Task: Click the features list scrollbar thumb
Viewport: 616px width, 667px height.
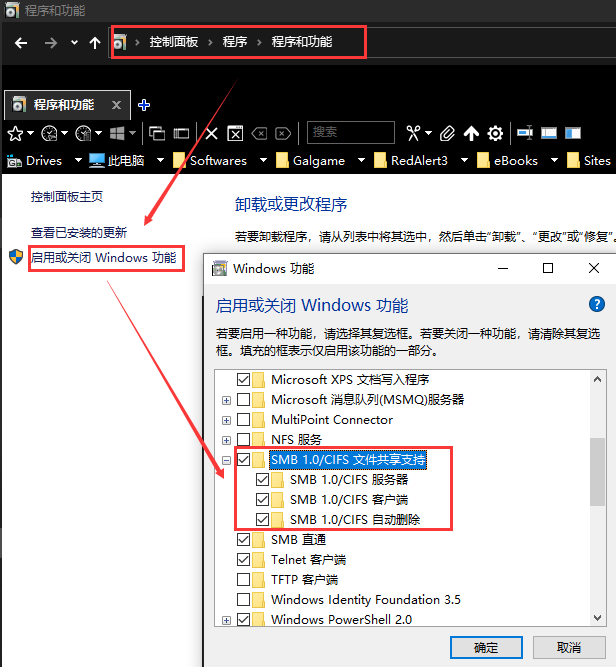Action: click(597, 472)
